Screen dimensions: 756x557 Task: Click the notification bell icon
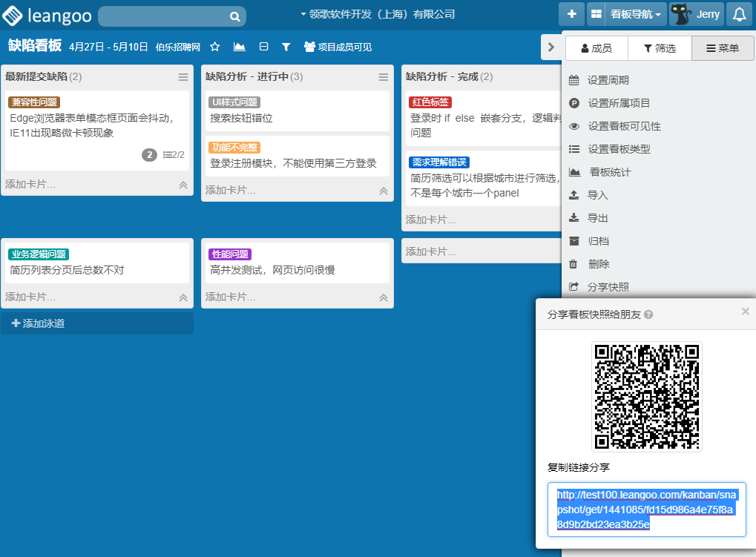739,14
